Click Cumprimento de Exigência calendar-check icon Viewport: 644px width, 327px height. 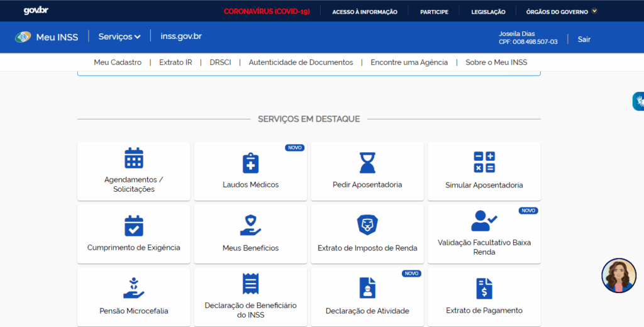pos(133,226)
